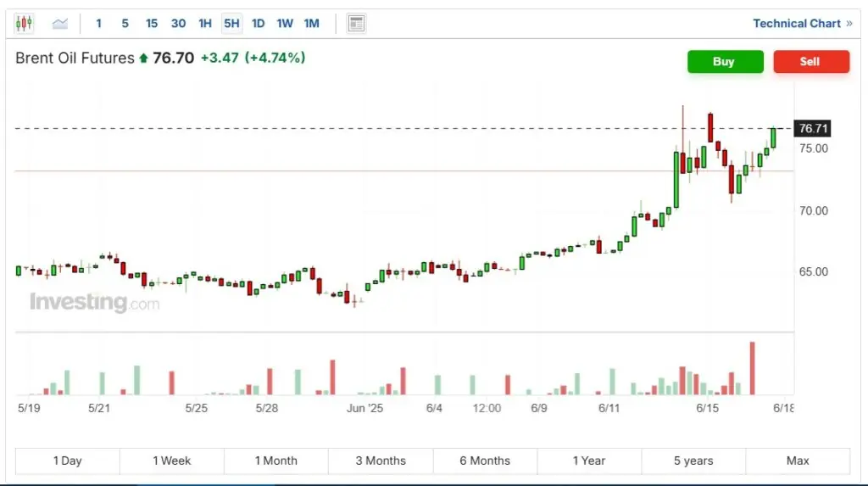This screenshot has width=868, height=486.
Task: Select the 1W interval
Action: click(285, 23)
